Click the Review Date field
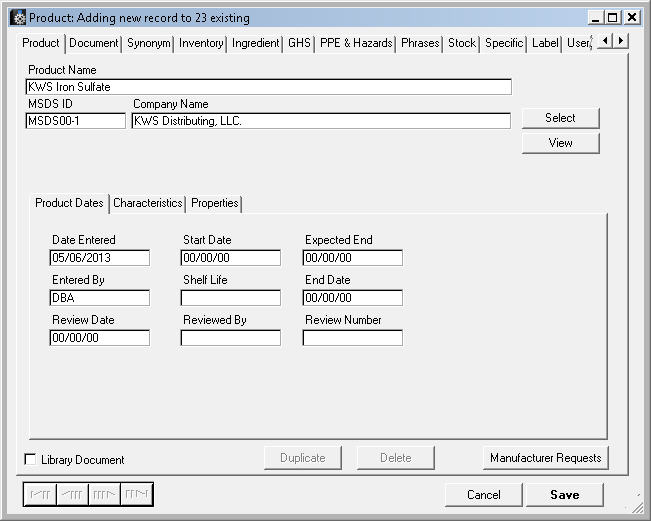The image size is (651, 521). coord(99,338)
